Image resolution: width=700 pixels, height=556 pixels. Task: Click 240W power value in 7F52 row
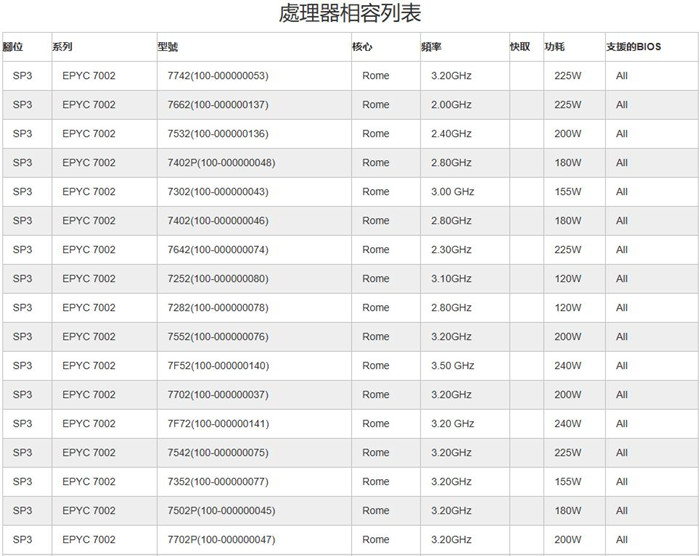click(x=568, y=366)
